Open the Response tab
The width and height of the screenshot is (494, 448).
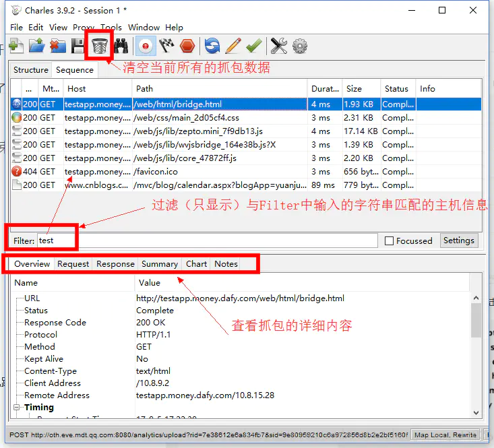(x=115, y=264)
